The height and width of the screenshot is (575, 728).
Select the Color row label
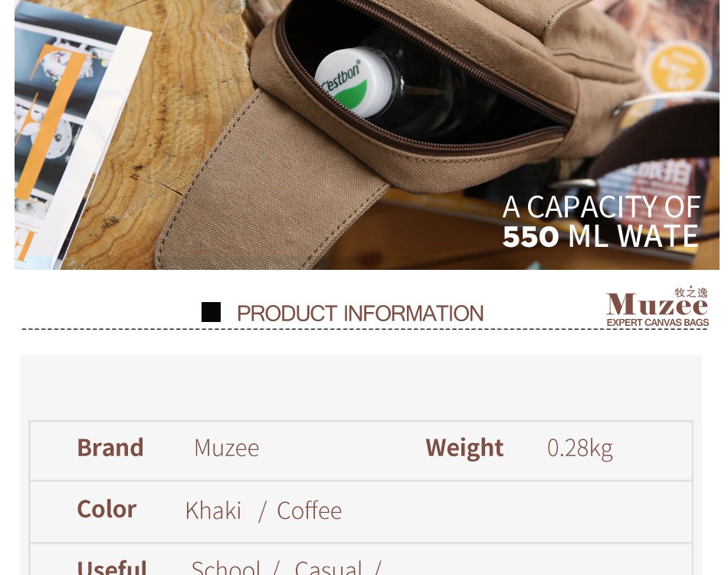tap(107, 509)
